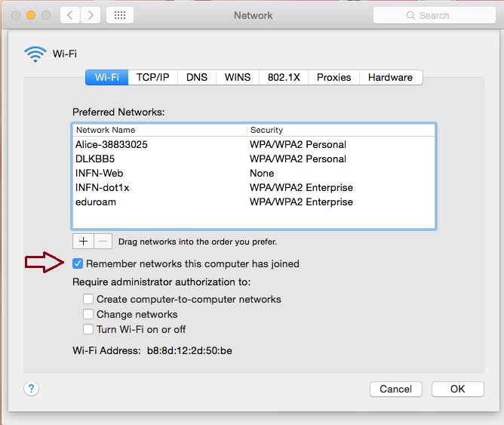This screenshot has width=504, height=425.
Task: Show all preferences grid icon
Action: pyautogui.click(x=120, y=15)
